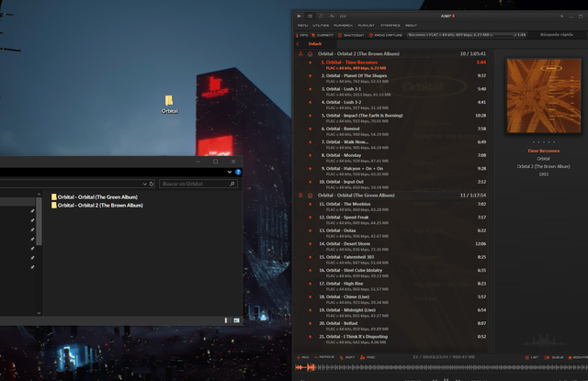588x381 pixels.
Task: Open the INTERFACE menu in AIMP
Action: pos(390,26)
